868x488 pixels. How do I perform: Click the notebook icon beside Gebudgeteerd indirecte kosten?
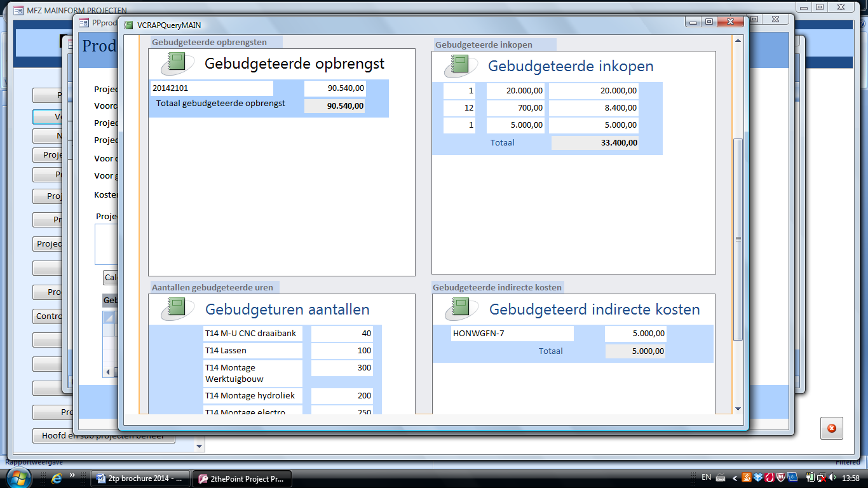(461, 309)
